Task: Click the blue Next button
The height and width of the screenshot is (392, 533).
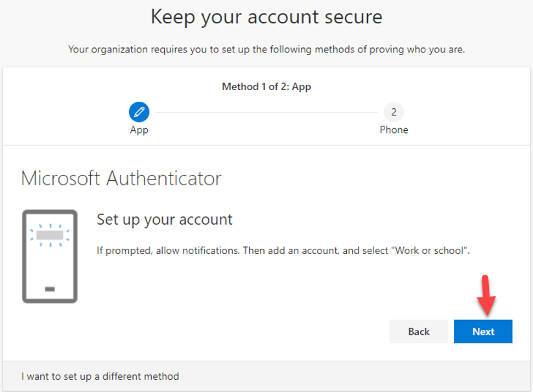Action: [x=483, y=331]
